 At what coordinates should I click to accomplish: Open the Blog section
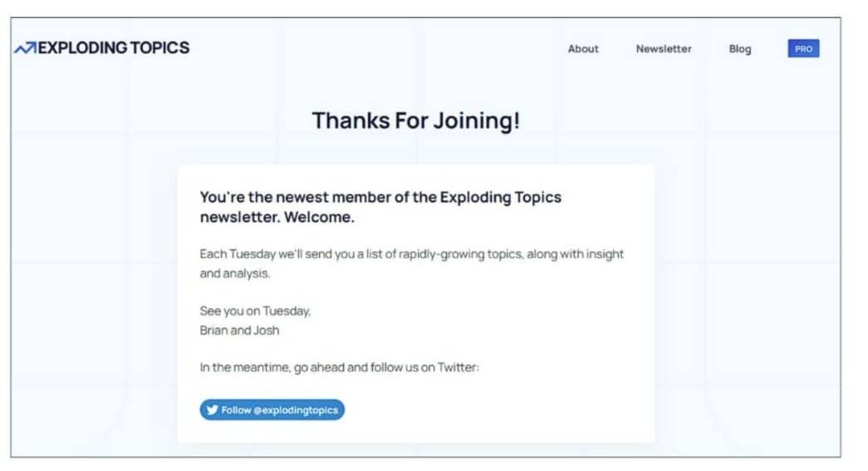click(739, 49)
